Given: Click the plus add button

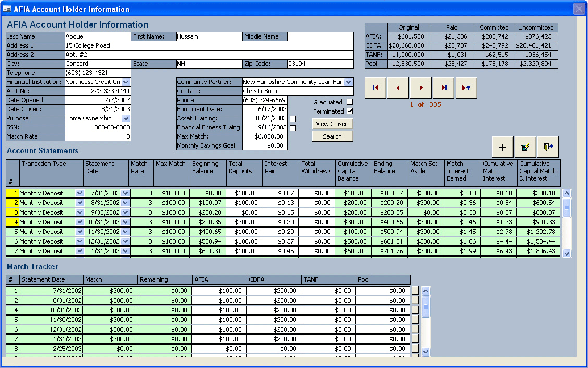Looking at the screenshot, I should [x=502, y=148].
